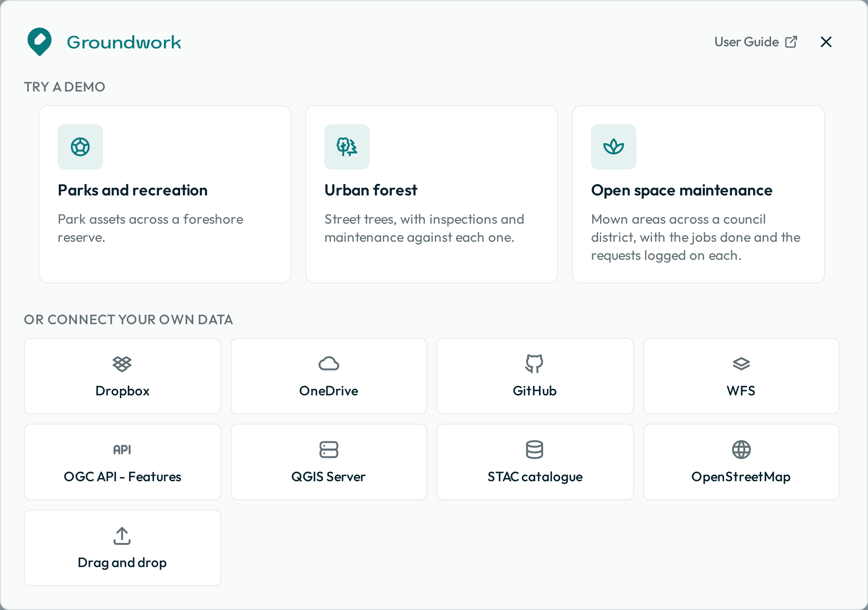Click the Groundwork brand name text
This screenshot has height=610, width=868.
tap(124, 42)
